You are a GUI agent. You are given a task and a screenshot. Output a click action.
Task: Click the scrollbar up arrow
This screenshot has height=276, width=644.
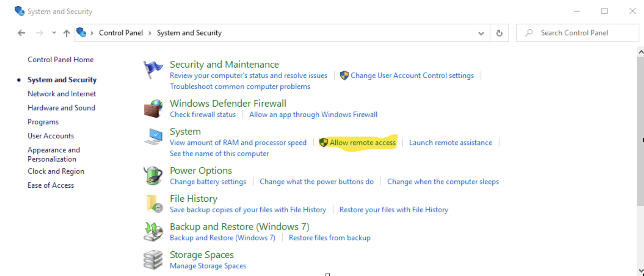(x=641, y=52)
